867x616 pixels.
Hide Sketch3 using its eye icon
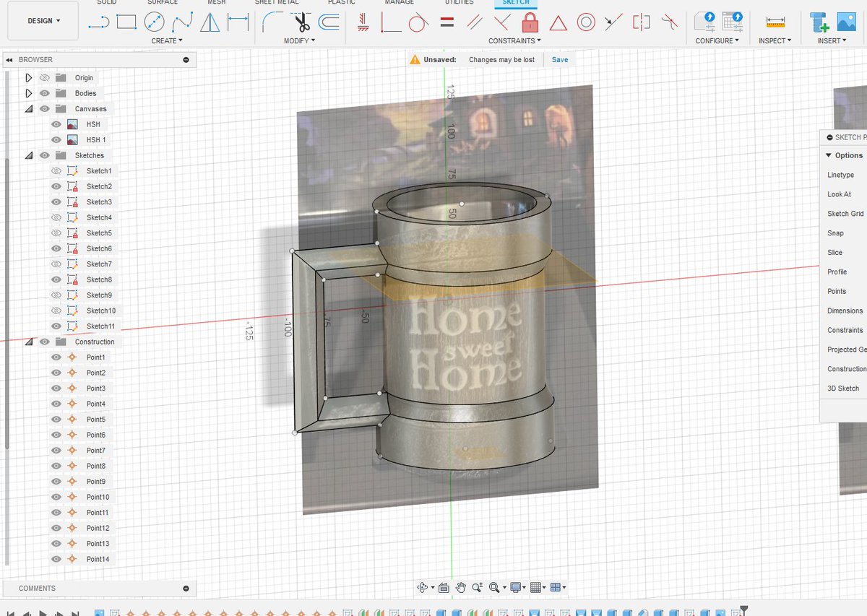pyautogui.click(x=56, y=202)
